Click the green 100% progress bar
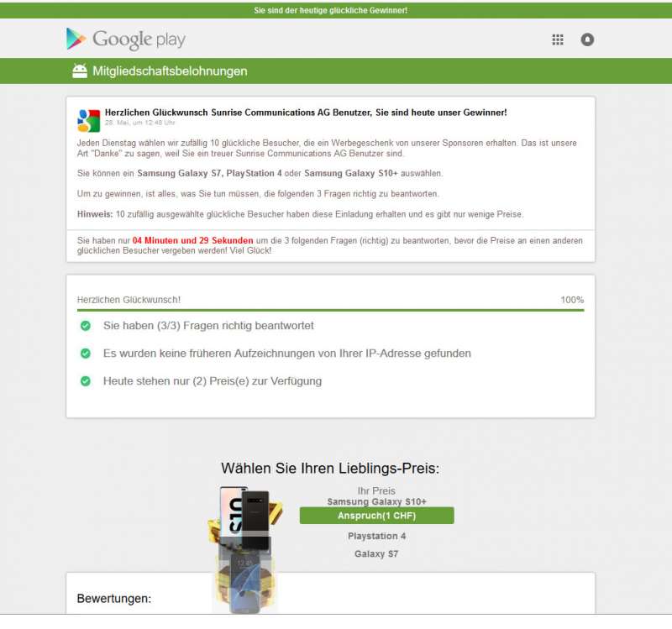672x629 pixels. [330, 310]
